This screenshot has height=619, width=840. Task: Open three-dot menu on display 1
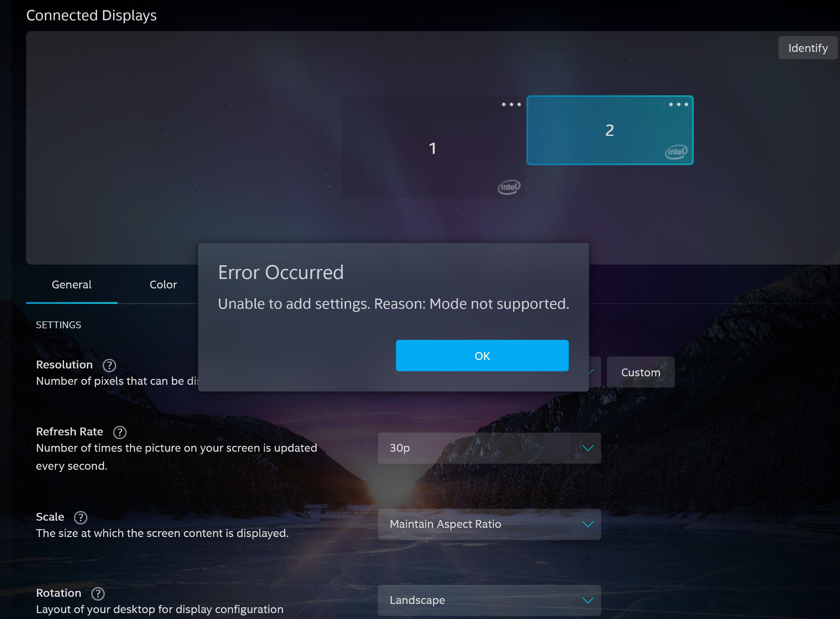(x=511, y=105)
